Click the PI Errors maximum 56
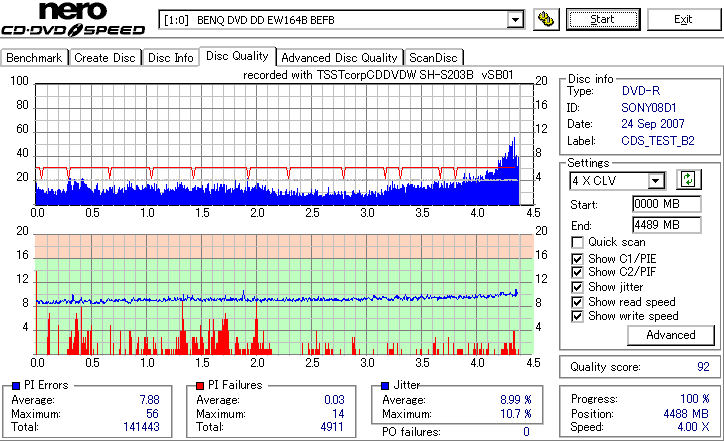Viewport: 724px width, 441px height. (x=152, y=413)
